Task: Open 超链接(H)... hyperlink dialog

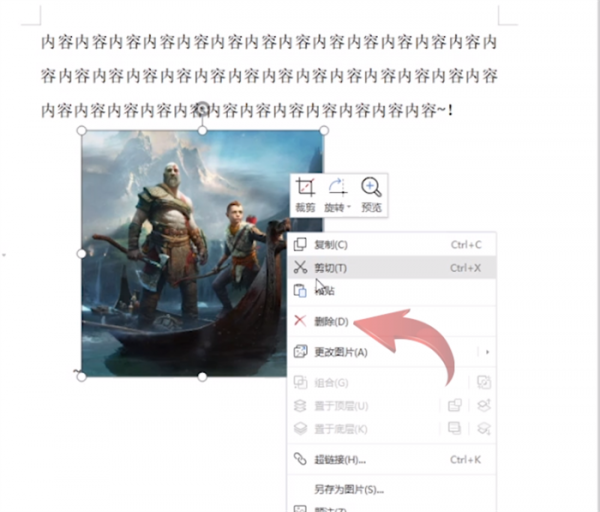Action: [x=391, y=459]
